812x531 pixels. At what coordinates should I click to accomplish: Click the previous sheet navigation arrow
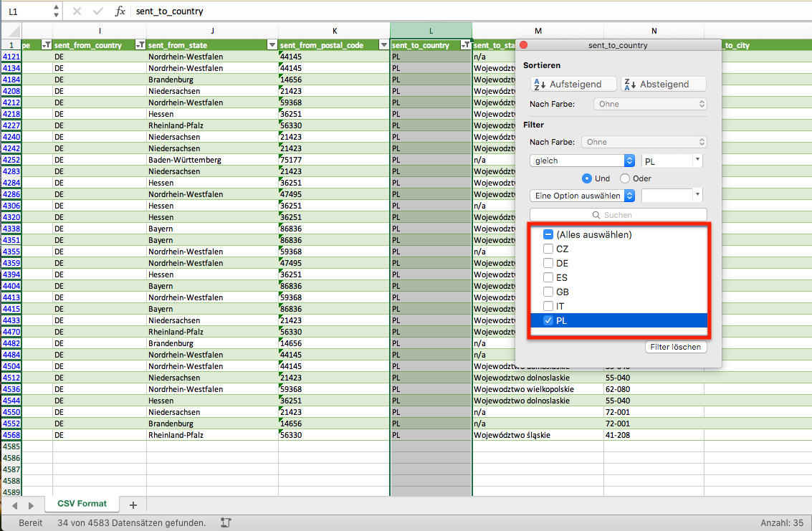point(14,505)
